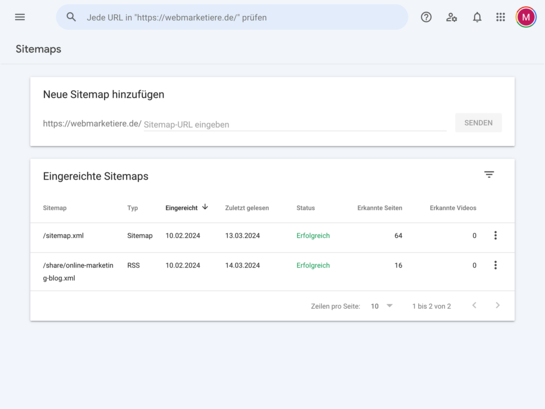Click the Typ column header
The image size is (545, 409).
(x=132, y=208)
